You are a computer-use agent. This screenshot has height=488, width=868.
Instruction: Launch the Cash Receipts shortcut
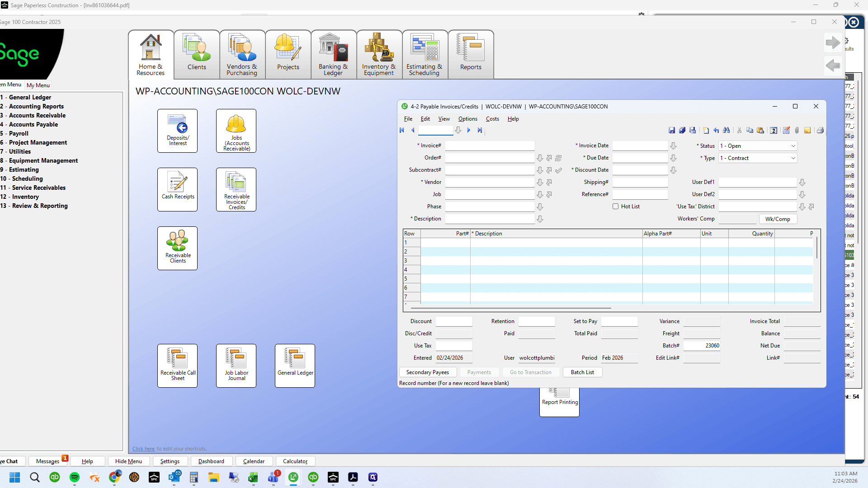tap(178, 189)
